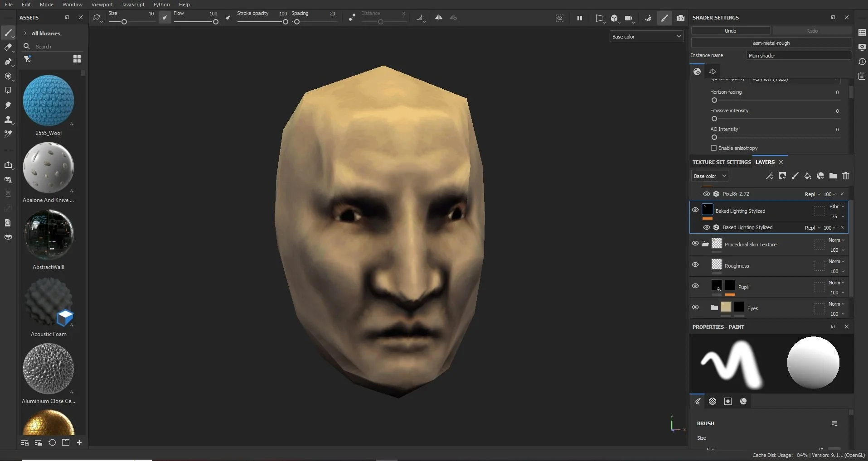
Task: Click the Polygon Fill tool icon
Action: click(x=8, y=91)
